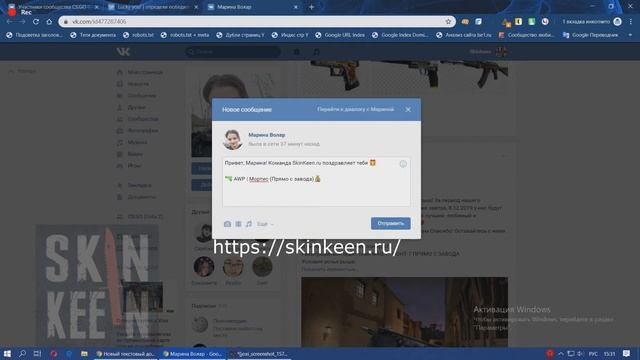Reload the page in Chrome
Screen dimensions: 640x360
[x=36, y=21]
